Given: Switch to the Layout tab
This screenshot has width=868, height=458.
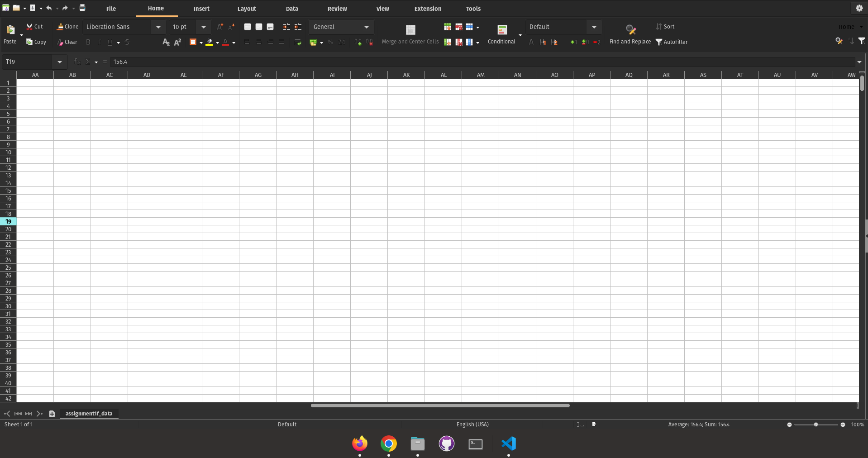Looking at the screenshot, I should (247, 9).
